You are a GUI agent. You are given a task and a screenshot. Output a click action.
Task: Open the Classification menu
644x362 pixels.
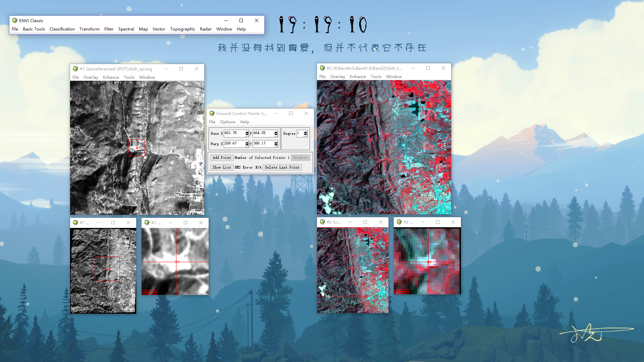62,29
